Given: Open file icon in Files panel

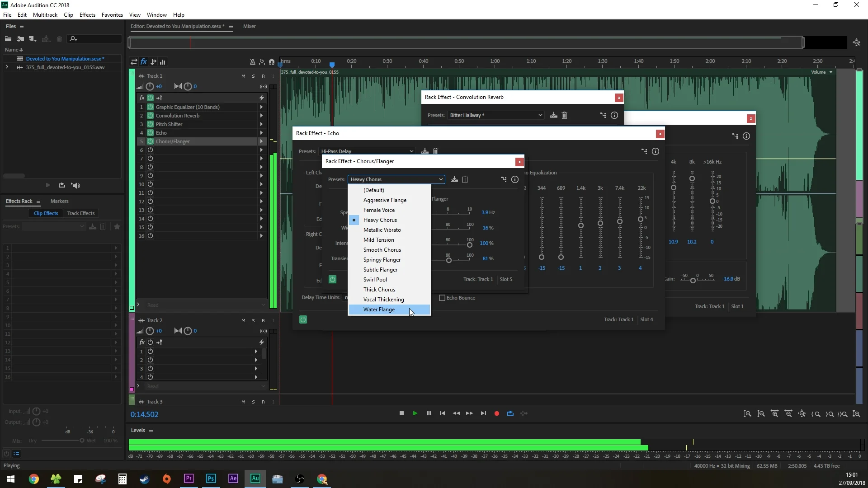Looking at the screenshot, I should (8, 39).
